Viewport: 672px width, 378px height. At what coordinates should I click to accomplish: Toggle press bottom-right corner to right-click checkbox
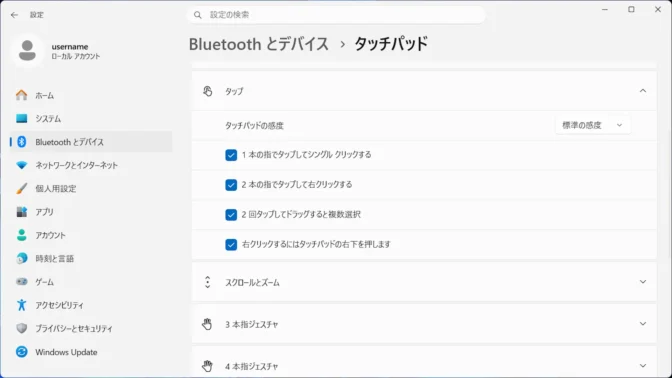231,245
